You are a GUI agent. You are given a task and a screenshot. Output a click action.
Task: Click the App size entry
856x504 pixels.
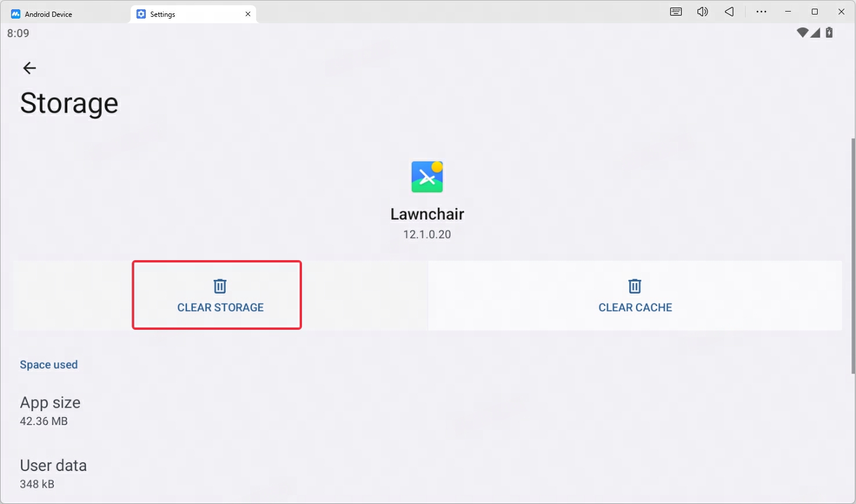click(x=427, y=411)
